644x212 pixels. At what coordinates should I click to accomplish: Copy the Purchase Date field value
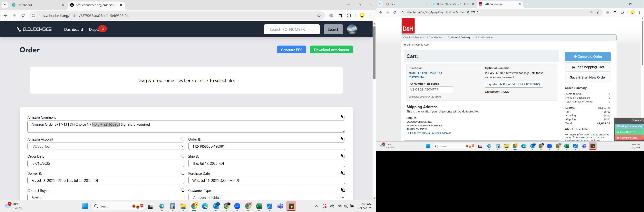tap(343, 173)
